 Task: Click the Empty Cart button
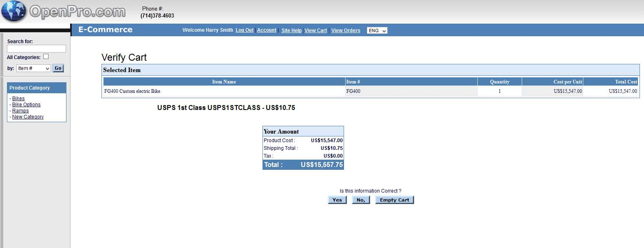click(394, 200)
